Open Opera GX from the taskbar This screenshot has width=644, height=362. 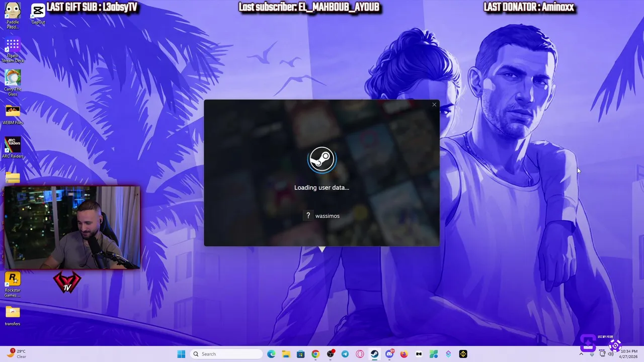coord(360,354)
